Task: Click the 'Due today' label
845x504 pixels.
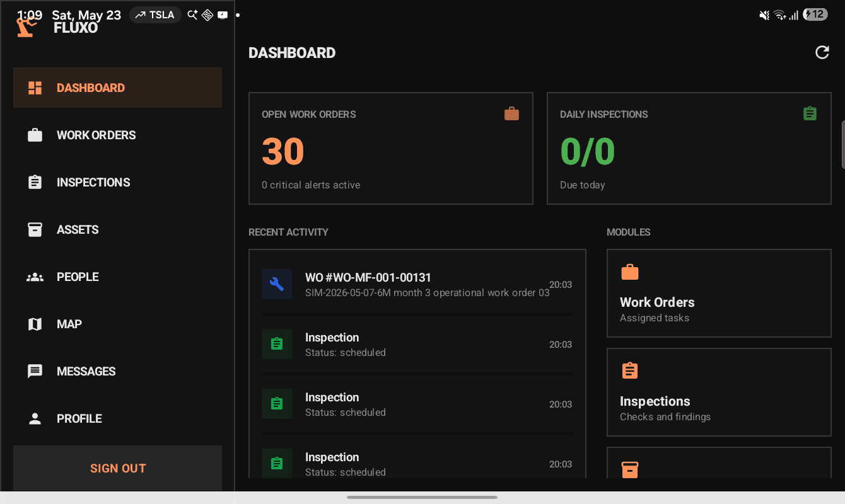Action: (583, 185)
